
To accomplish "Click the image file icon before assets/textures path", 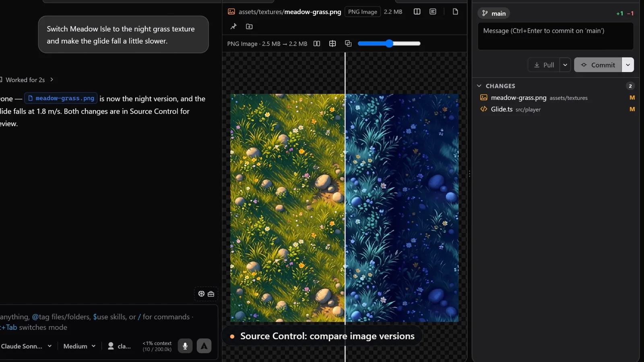I will [231, 12].
